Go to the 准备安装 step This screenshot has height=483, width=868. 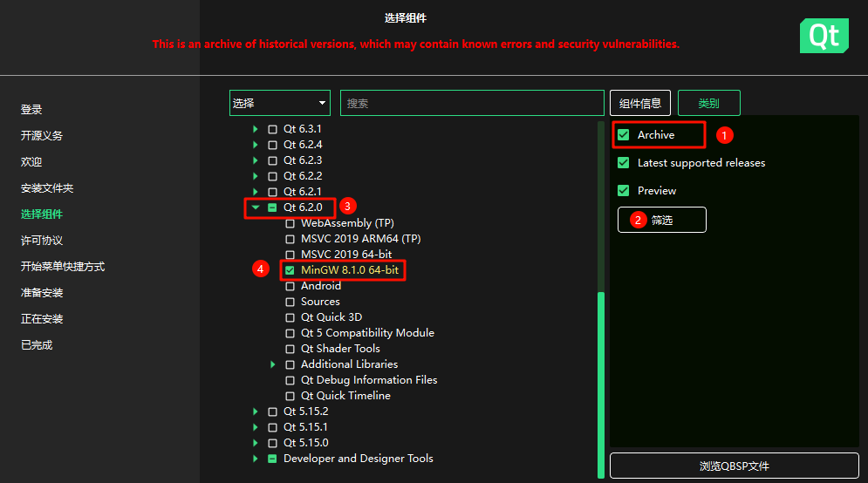[x=42, y=293]
